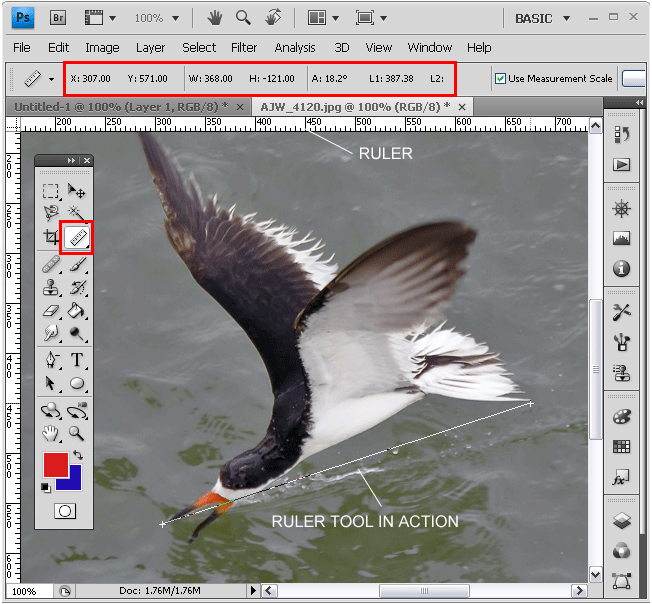Viewport: 652px width, 604px height.
Task: Select the toolbox Zoom magnifier tool
Action: pos(77,433)
